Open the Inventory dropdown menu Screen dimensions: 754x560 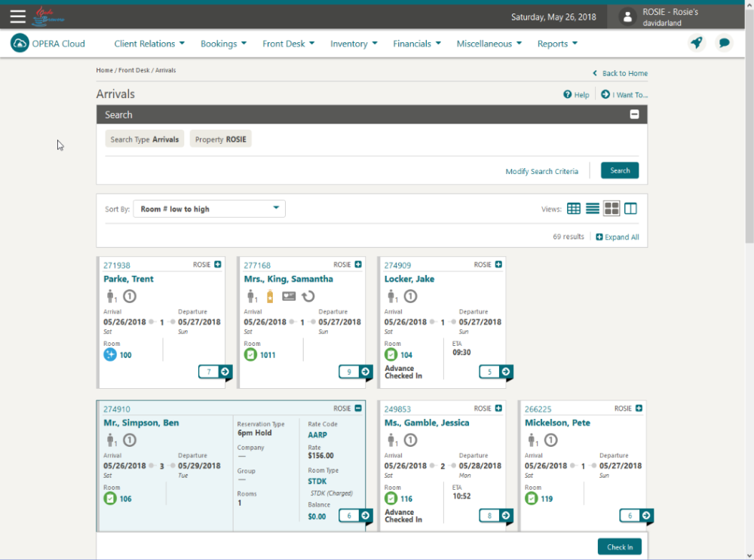coord(354,44)
